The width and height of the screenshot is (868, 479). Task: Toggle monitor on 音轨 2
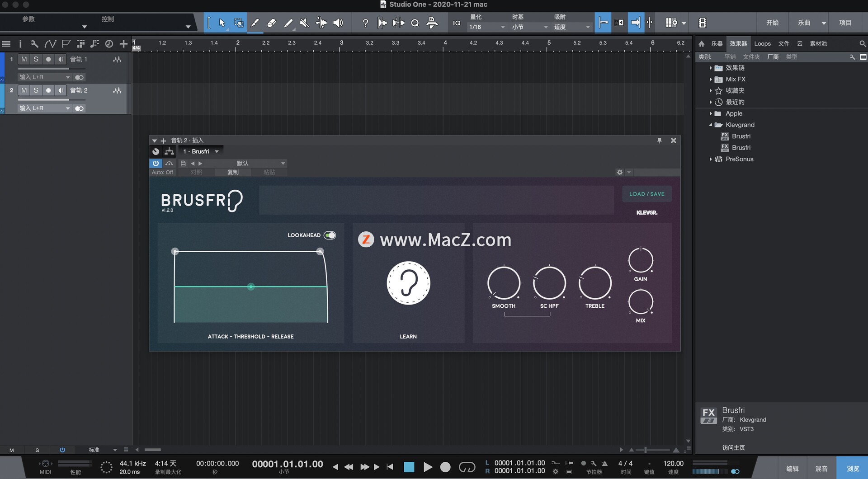[x=61, y=90]
